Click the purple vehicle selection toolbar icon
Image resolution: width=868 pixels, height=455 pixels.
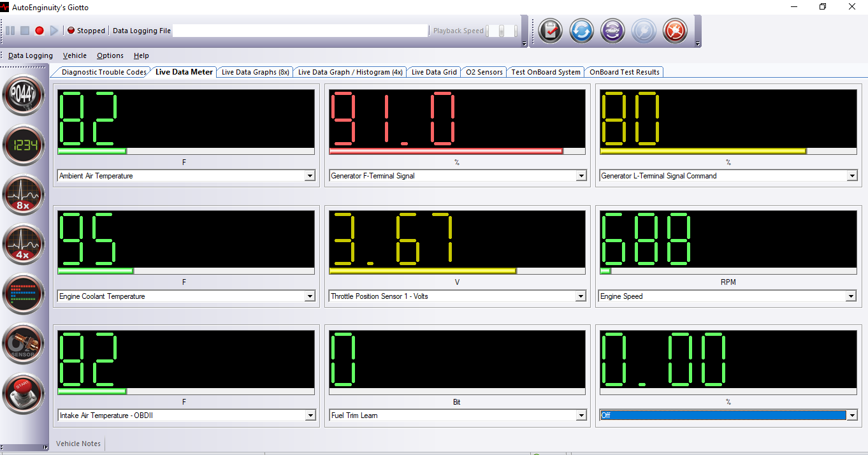pos(612,31)
